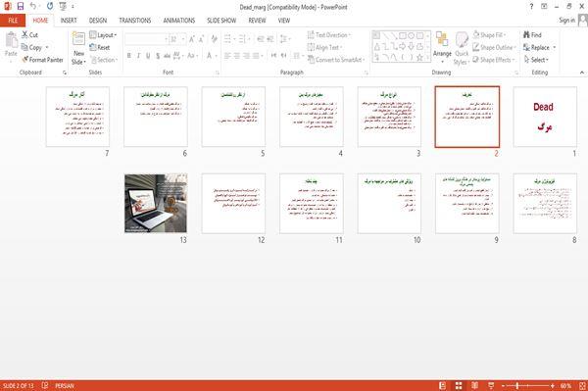Viewport: 588px width, 391px height.
Task: Increase font size with the large A icon
Action: 192,39
